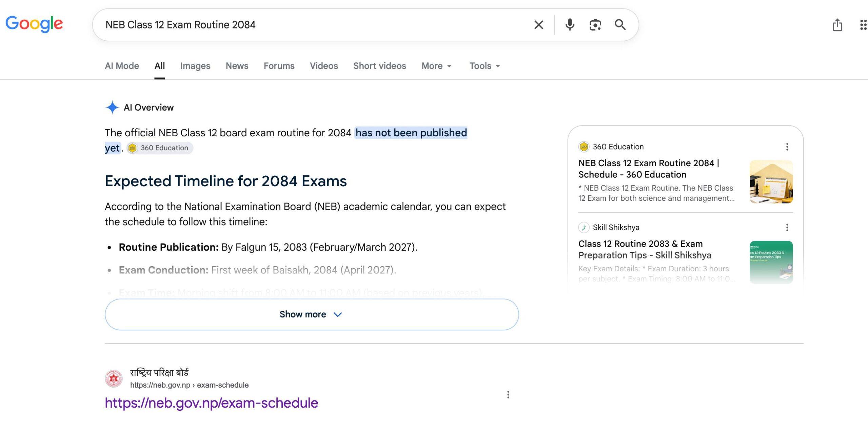Click the highlighted 'has not been published' text
This screenshot has height=427, width=868.
click(x=411, y=133)
